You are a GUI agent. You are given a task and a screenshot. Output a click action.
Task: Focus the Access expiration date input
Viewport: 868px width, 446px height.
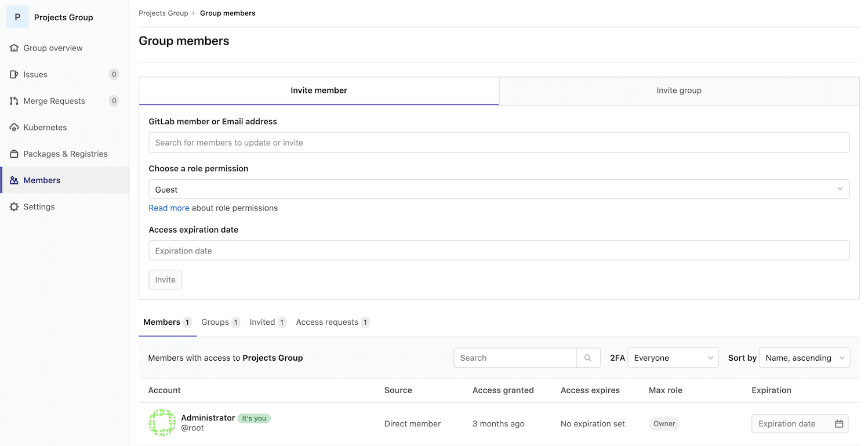click(x=499, y=251)
